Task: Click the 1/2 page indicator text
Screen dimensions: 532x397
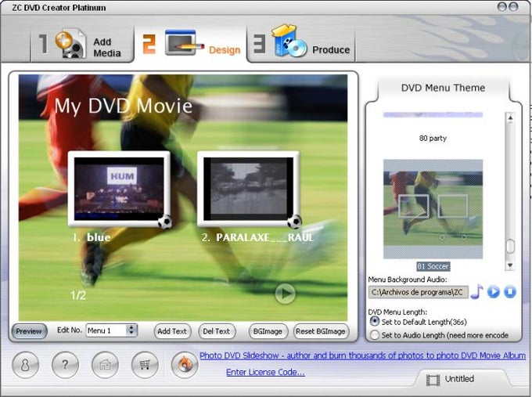Action: (78, 295)
